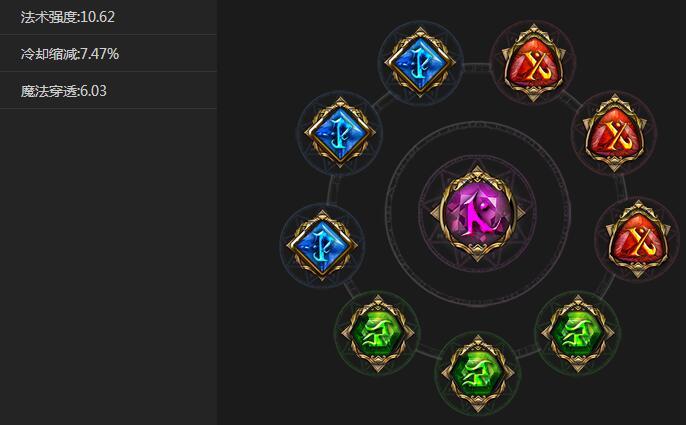Click the bottom center green seal rune
The height and width of the screenshot is (425, 686).
point(478,373)
